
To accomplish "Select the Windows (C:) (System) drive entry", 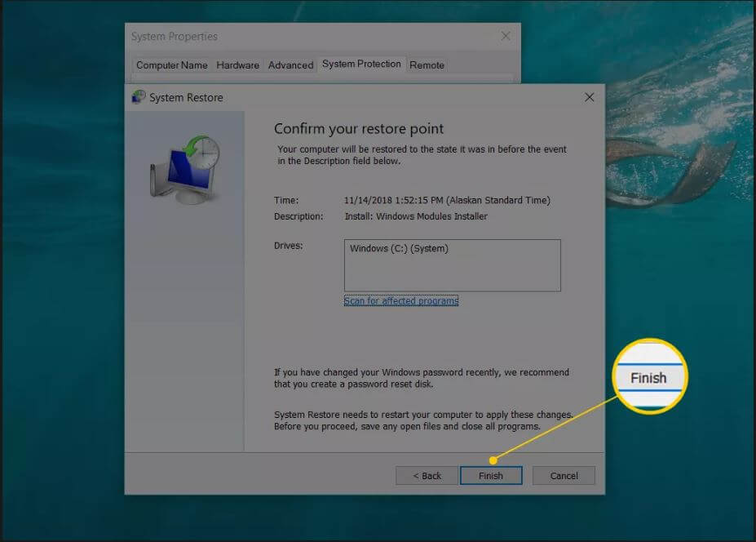I will click(402, 249).
